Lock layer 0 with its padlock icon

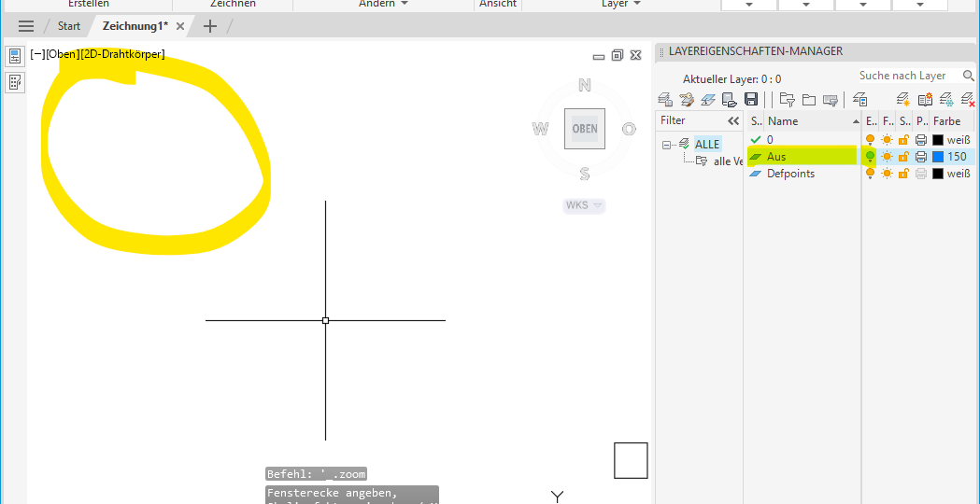903,140
